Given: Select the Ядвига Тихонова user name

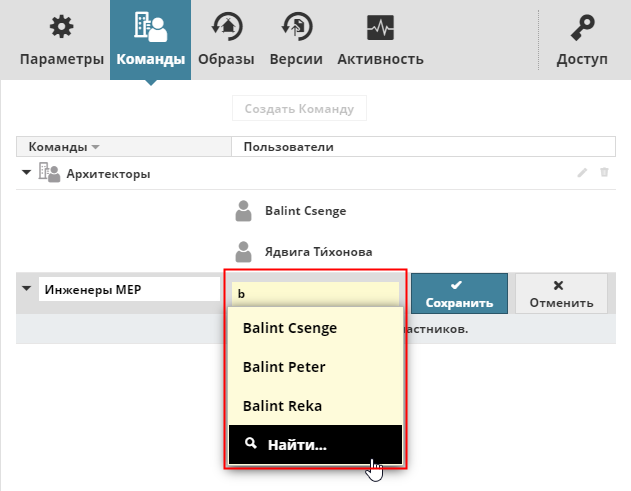Looking at the screenshot, I should click(x=318, y=252).
